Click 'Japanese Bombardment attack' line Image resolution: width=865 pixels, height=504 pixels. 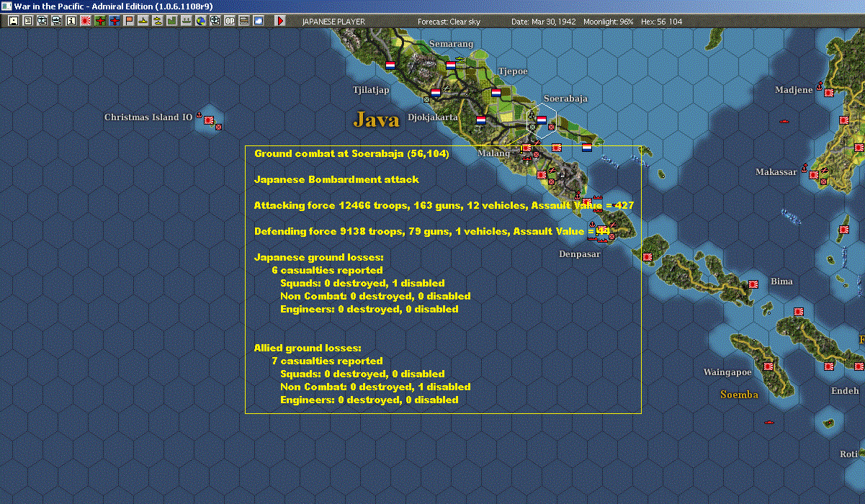336,179
